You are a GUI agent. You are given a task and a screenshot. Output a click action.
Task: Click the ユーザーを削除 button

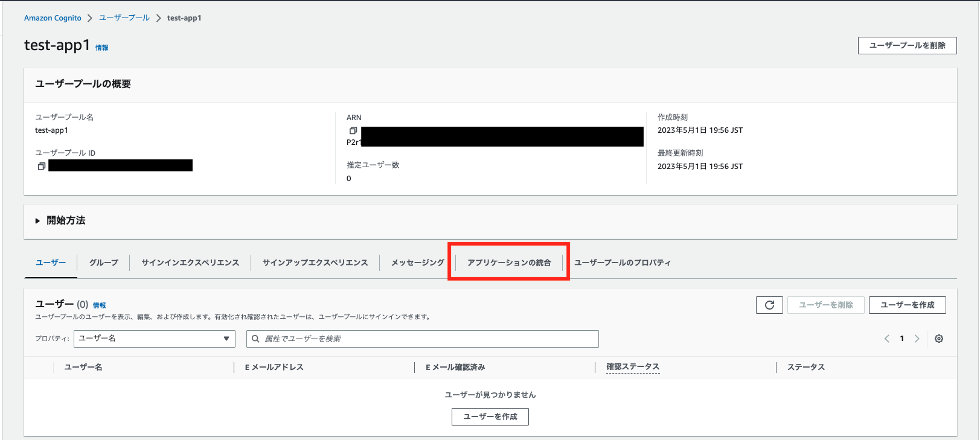(826, 305)
